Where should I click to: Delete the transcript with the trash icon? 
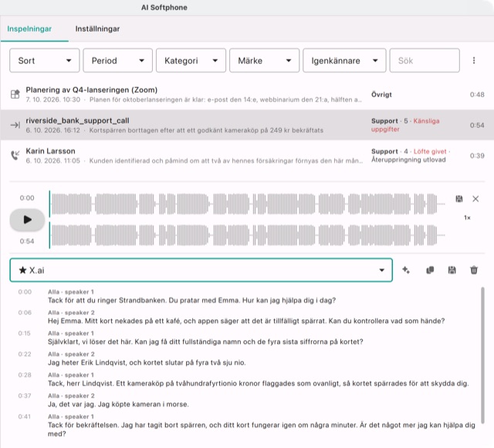pos(474,270)
